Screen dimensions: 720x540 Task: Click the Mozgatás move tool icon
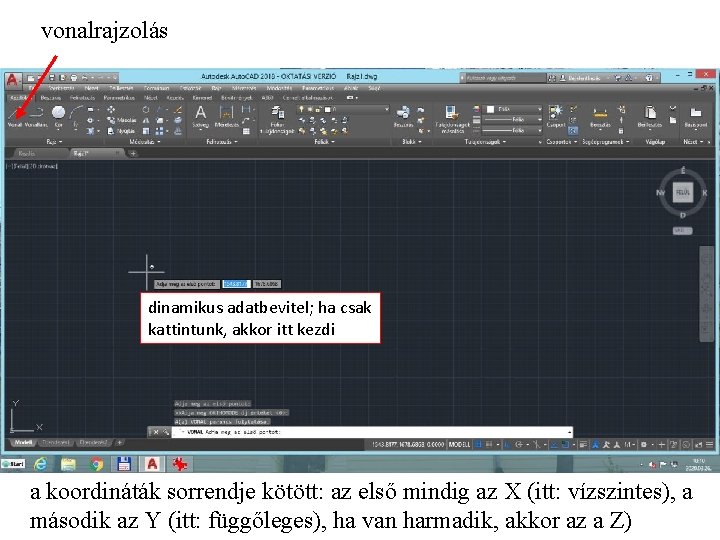click(x=111, y=110)
